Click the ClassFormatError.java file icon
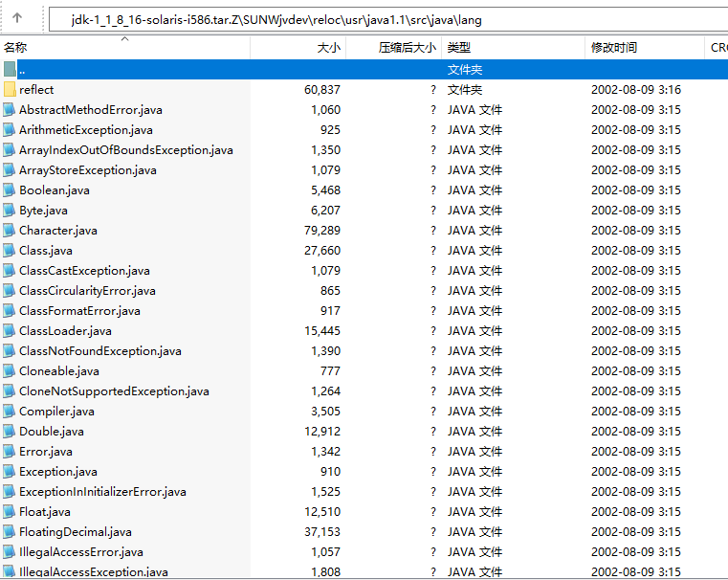The width and height of the screenshot is (728, 580). 10,311
